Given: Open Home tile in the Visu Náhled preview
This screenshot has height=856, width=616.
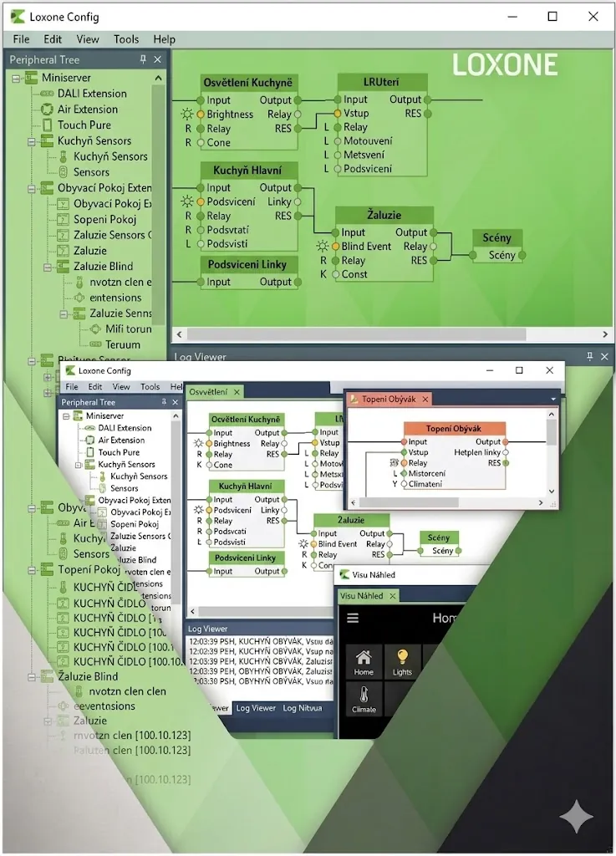Looking at the screenshot, I should (x=364, y=662).
